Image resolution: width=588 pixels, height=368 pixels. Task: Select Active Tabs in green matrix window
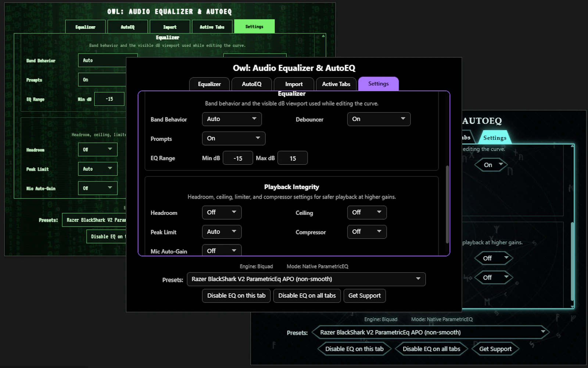212,27
